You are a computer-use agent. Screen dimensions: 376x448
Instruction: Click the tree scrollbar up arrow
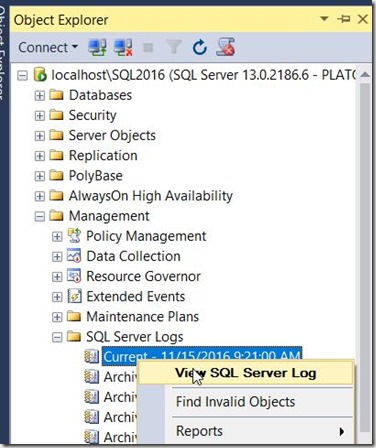click(365, 75)
